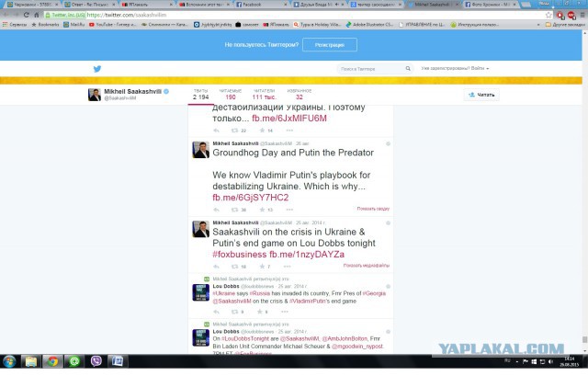588x376 pixels.
Task: Click the first red extension icon in toolbar
Action: click(x=560, y=16)
